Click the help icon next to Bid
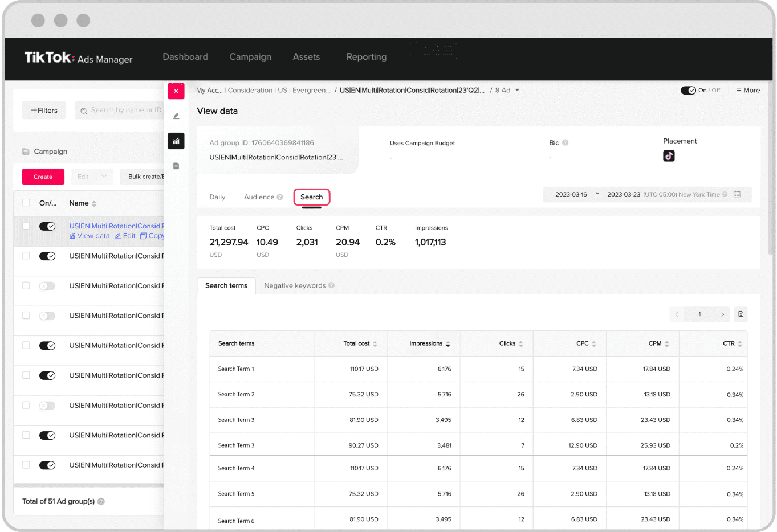Screen dimensions: 777x532 pos(566,143)
